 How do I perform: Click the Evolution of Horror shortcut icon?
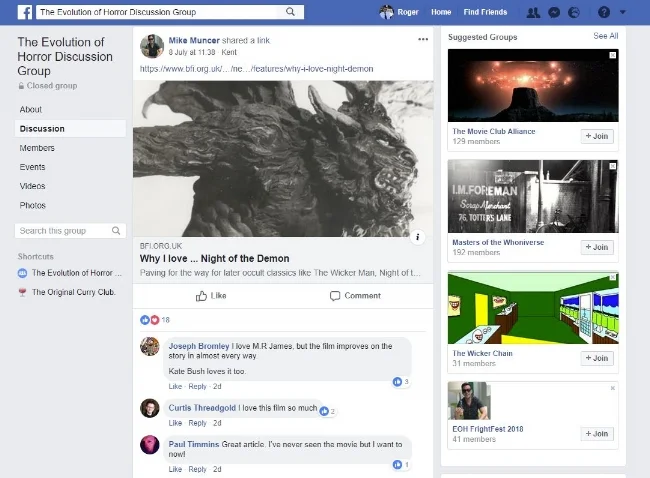point(22,273)
